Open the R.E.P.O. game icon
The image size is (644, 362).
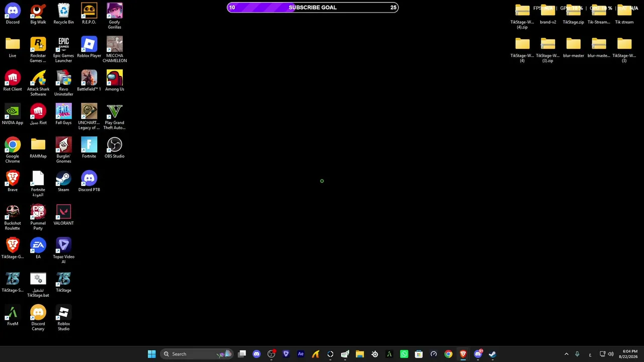coord(89,14)
